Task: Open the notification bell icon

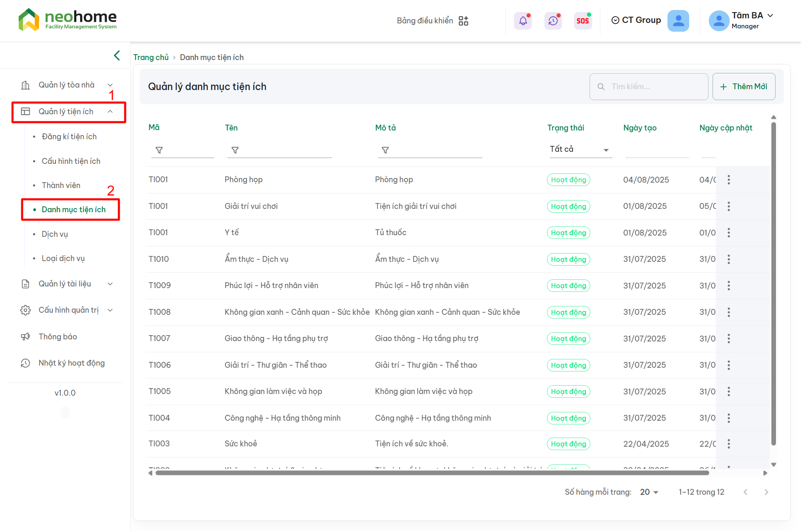Action: point(523,20)
